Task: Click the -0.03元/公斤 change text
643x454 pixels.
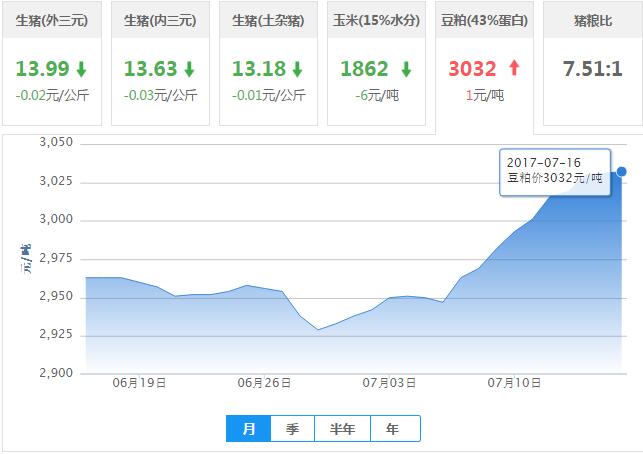Action: tap(160, 95)
